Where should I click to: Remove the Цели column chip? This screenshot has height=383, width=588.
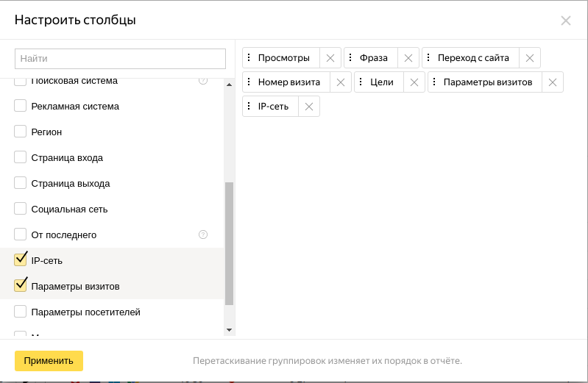(x=414, y=82)
